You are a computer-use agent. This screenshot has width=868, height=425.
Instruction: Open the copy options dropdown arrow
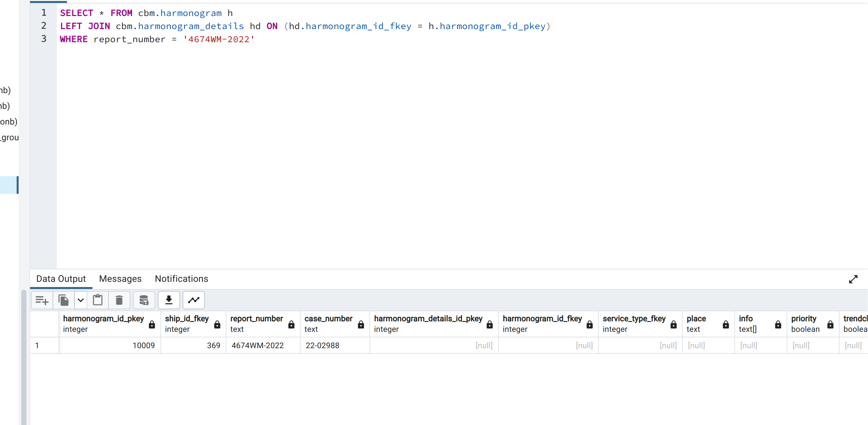[x=81, y=300]
